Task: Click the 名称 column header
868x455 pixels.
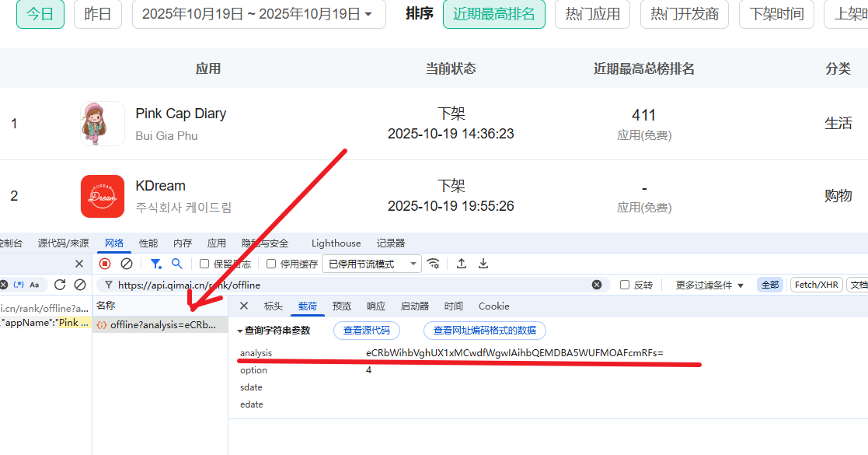Action: pyautogui.click(x=106, y=306)
